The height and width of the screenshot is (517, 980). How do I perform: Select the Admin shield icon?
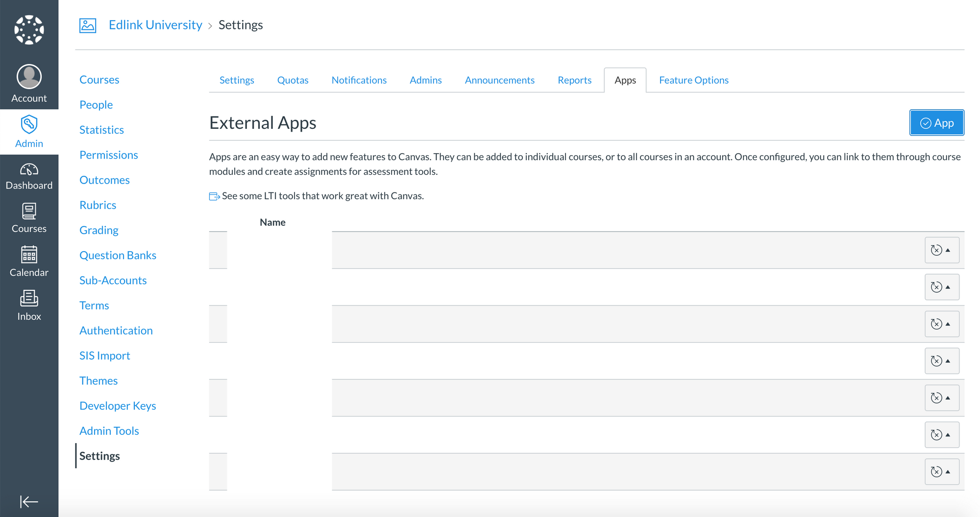click(x=29, y=125)
